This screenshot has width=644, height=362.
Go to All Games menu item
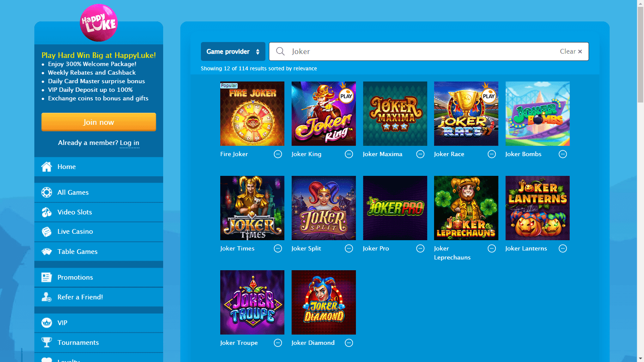tap(73, 193)
